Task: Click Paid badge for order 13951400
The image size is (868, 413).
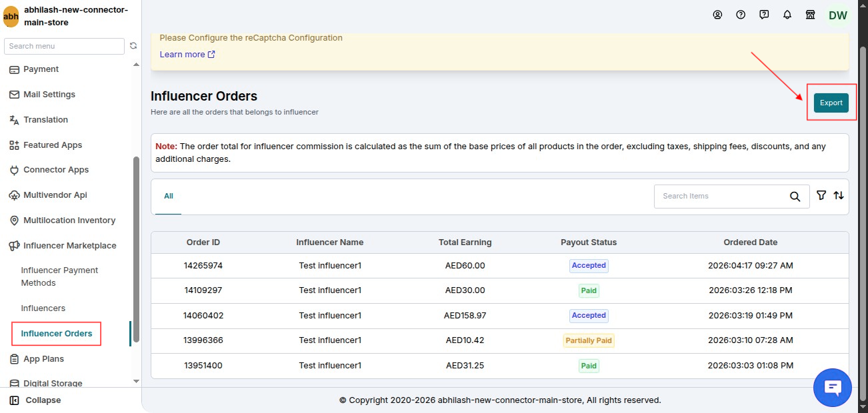Action: point(589,366)
